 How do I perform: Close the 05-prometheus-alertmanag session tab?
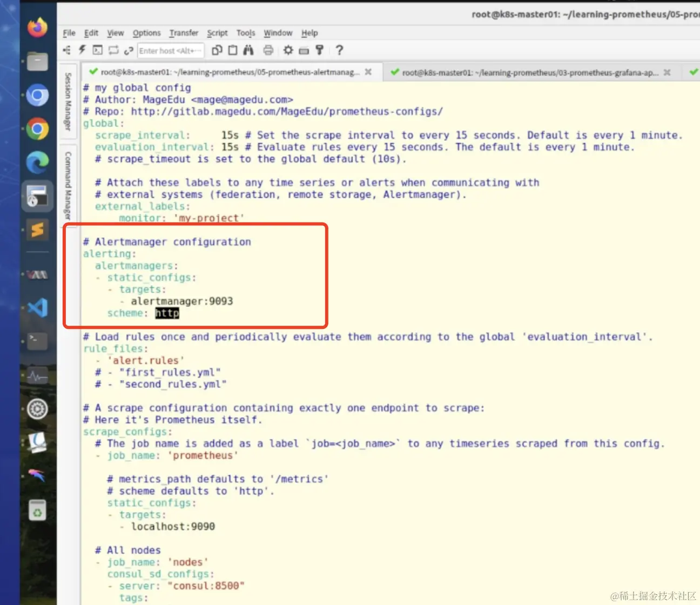368,72
